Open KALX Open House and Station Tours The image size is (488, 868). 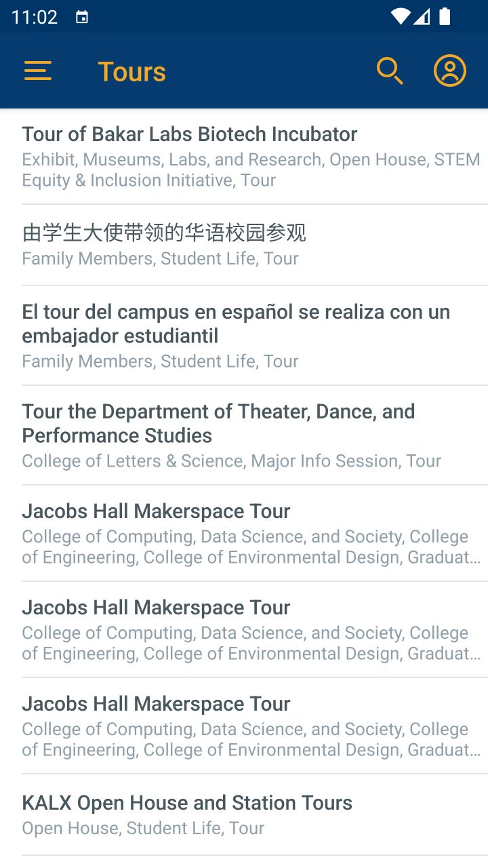pos(187,803)
